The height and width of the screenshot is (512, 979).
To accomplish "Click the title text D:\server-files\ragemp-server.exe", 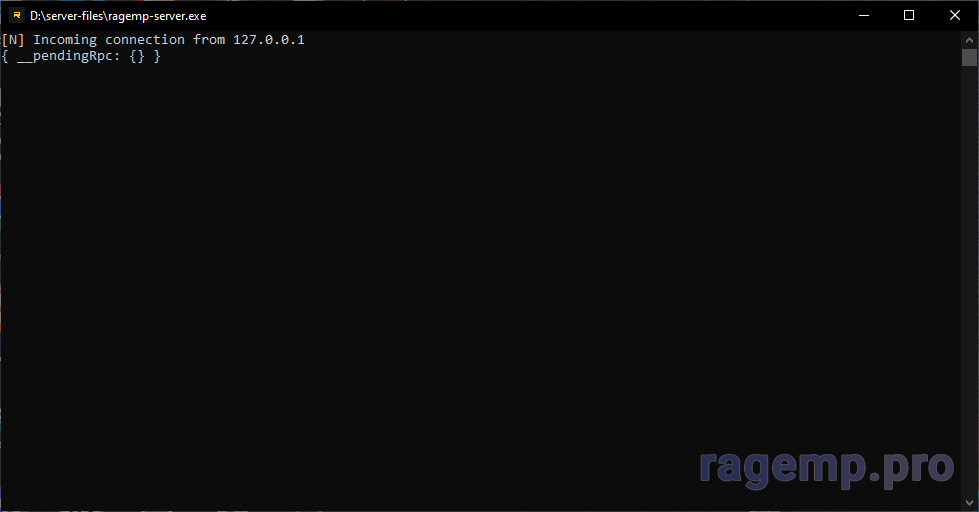I will tap(117, 16).
